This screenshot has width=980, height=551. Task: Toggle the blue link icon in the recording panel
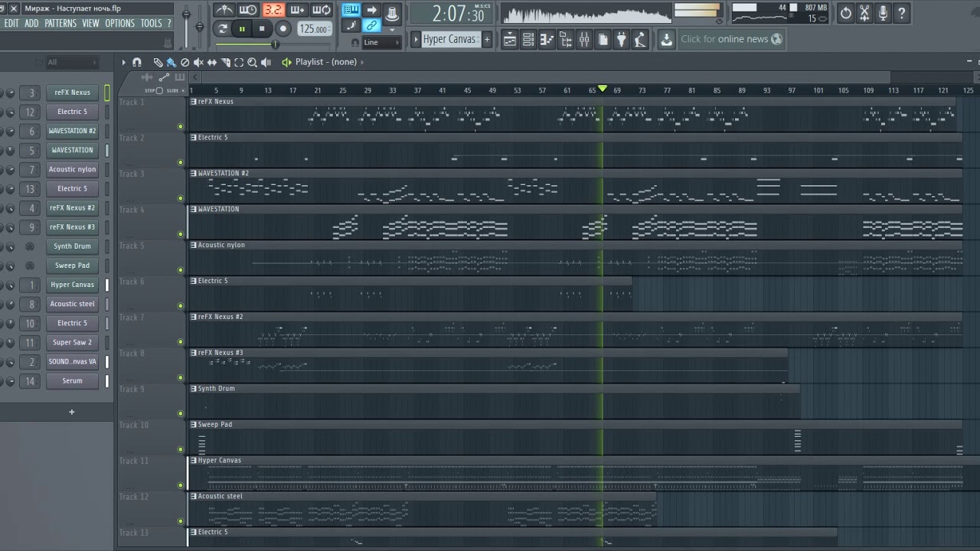pos(371,26)
